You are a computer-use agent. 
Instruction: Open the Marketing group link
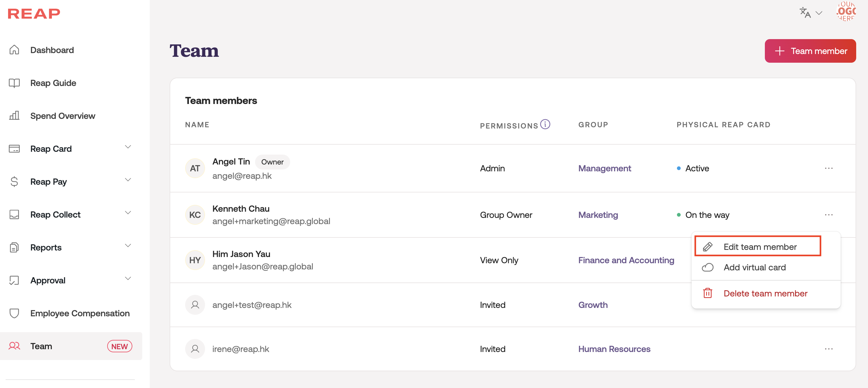(x=598, y=215)
